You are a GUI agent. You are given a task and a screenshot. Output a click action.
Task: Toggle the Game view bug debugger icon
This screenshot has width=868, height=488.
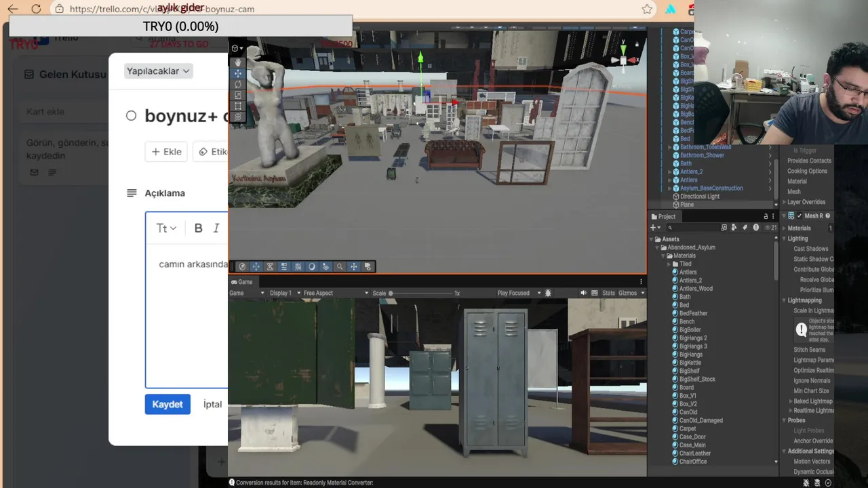tap(548, 293)
